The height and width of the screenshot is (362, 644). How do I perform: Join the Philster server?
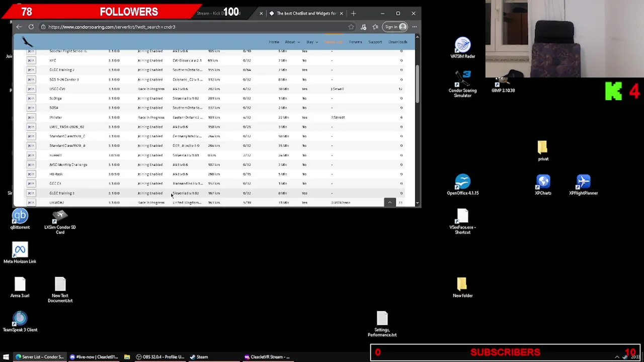point(31,117)
